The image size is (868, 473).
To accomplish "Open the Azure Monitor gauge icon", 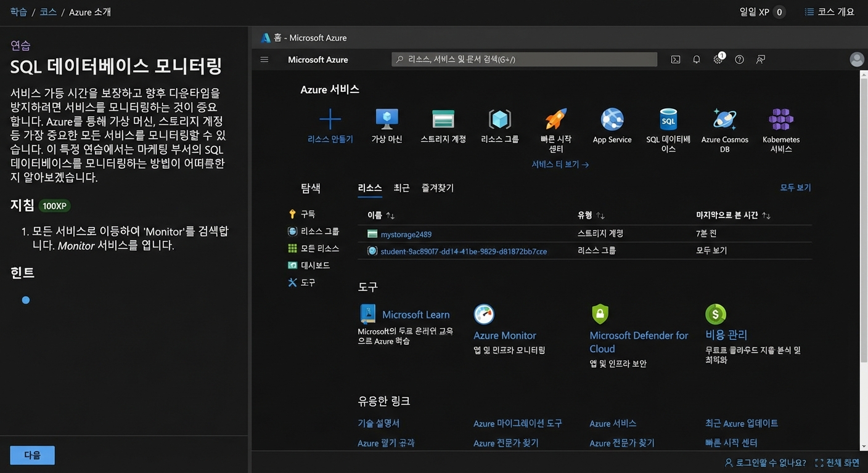I will tap(484, 314).
